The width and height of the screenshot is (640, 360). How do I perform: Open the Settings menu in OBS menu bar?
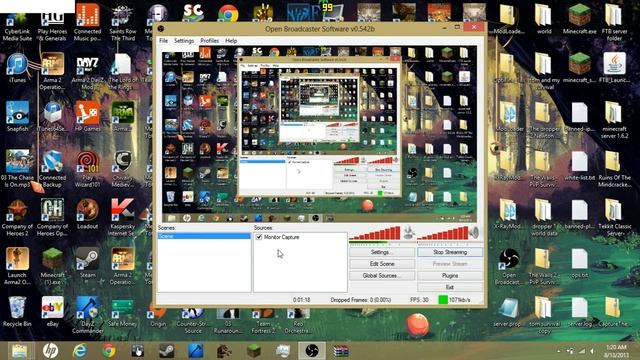point(184,41)
